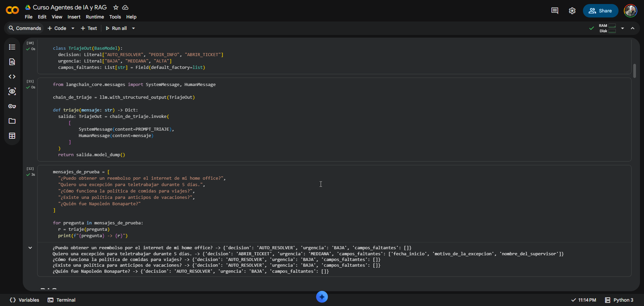Open RAM and Disk connection dropdown
The image size is (644, 306).
click(x=623, y=28)
